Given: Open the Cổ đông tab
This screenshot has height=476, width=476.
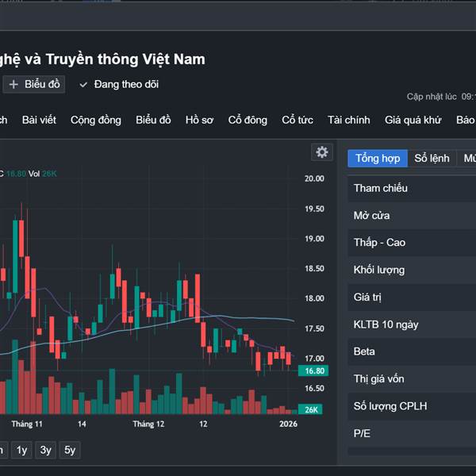Looking at the screenshot, I should [248, 120].
